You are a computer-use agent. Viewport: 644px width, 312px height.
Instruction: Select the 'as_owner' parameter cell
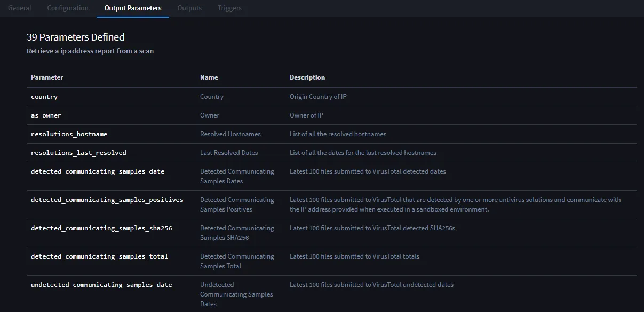[46, 115]
